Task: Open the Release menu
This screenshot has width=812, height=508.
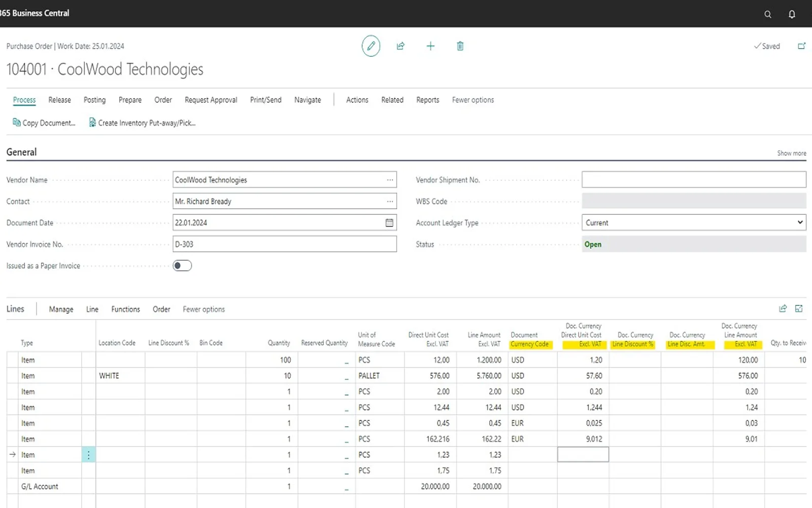Action: [x=59, y=100]
